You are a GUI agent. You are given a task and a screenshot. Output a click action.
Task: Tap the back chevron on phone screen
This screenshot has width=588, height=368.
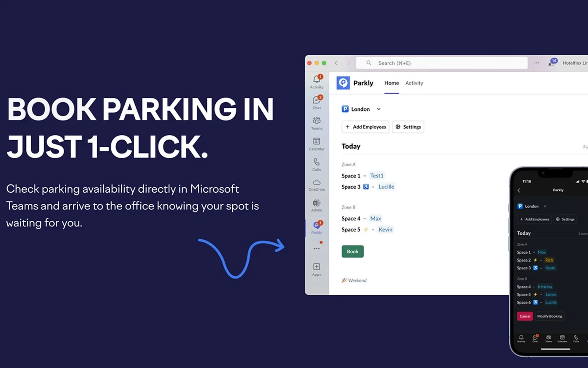[519, 190]
